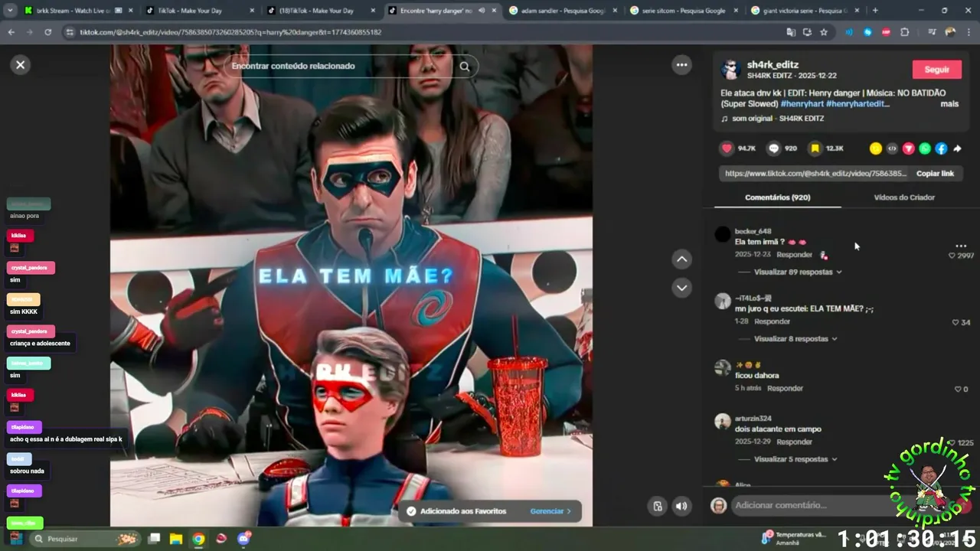Open a new browser tab with plus
The height and width of the screenshot is (551, 980).
[875, 11]
